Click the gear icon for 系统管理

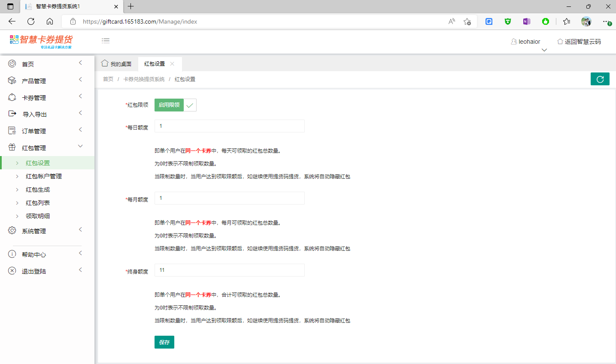12,231
